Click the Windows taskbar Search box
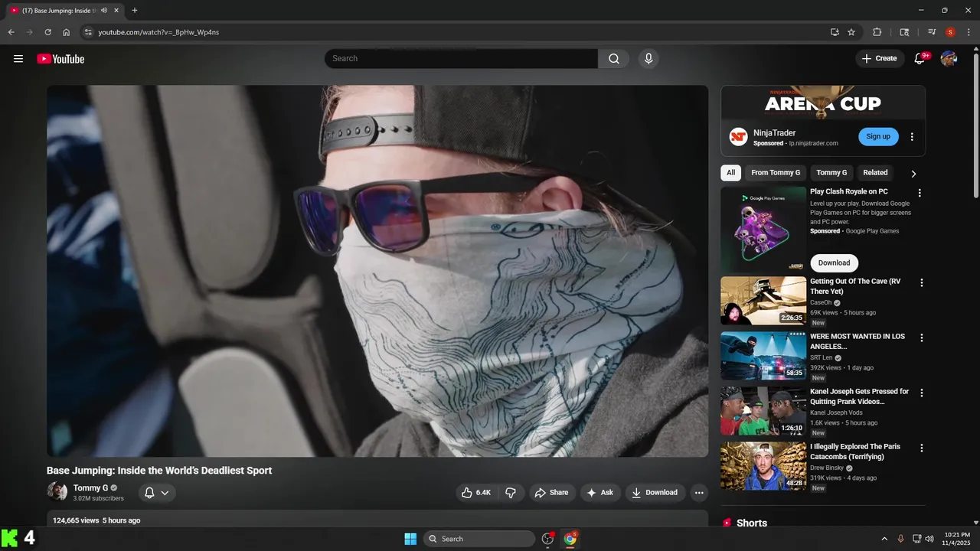The width and height of the screenshot is (980, 551). pos(479,539)
